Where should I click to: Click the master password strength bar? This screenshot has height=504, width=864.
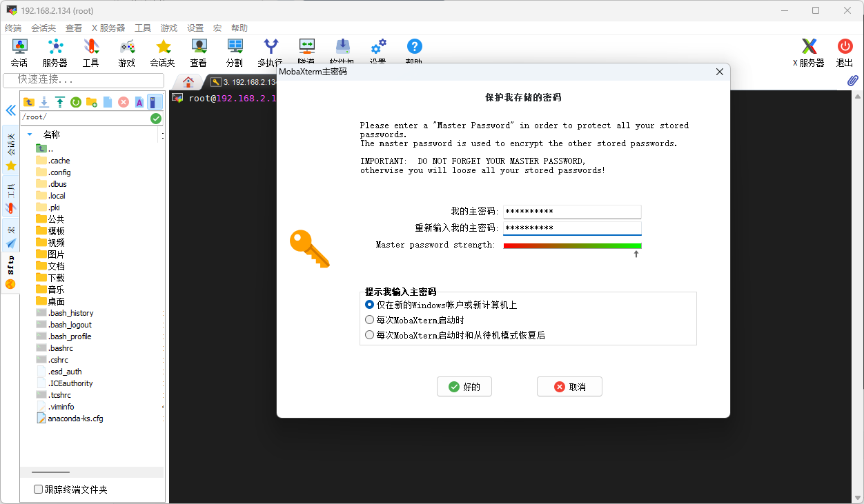pyautogui.click(x=573, y=245)
